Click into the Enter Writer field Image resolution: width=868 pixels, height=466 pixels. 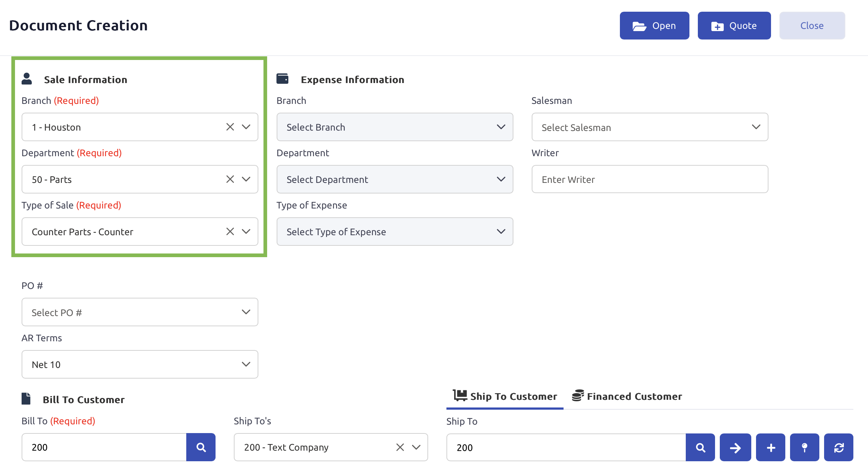coord(650,179)
